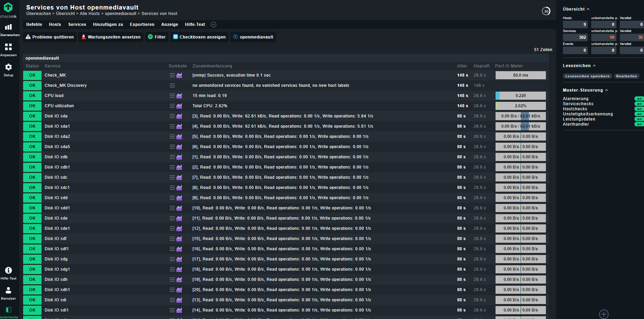Screen dimensions: 644x319
Task: Open graph icon for Disk IO sda2
Action: coord(179,137)
